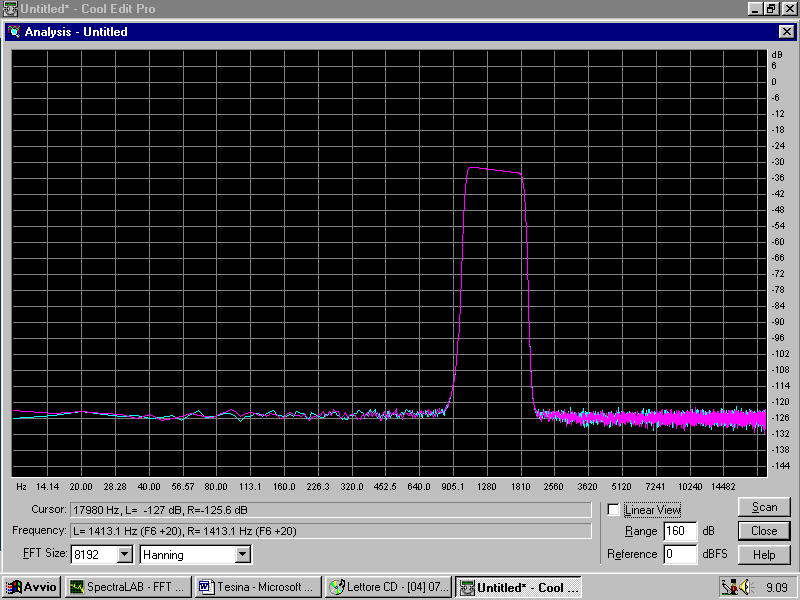This screenshot has width=800, height=600.
Task: Open the Hanning window type dropdown
Action: pyautogui.click(x=243, y=554)
